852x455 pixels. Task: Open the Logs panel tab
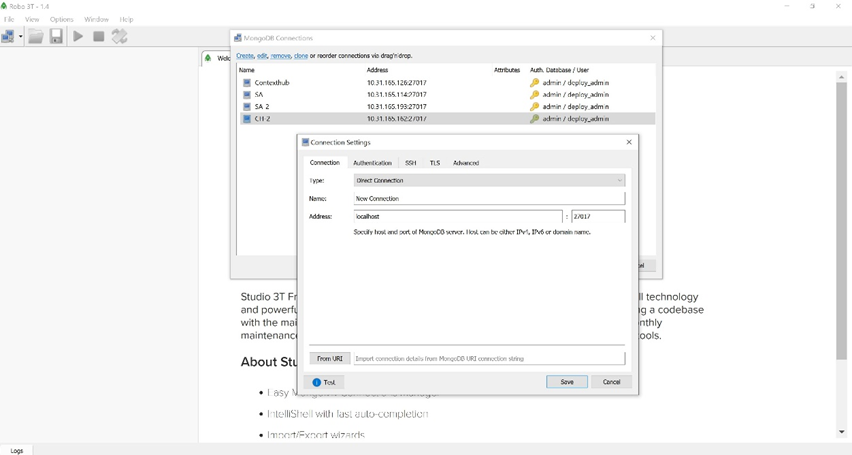click(x=17, y=450)
